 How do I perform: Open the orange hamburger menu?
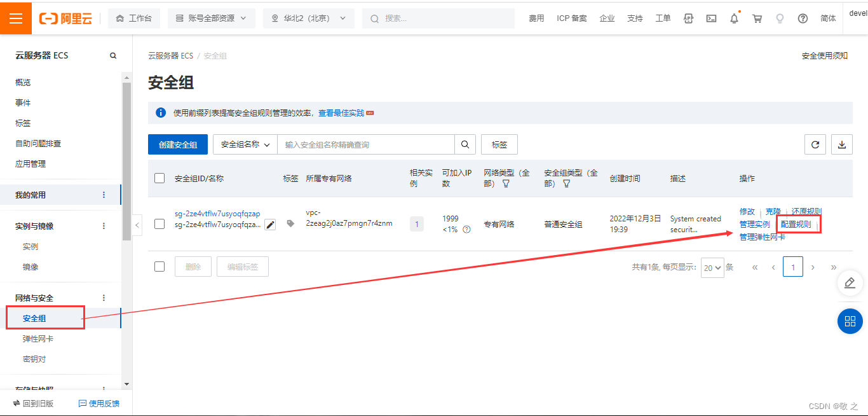(x=16, y=18)
